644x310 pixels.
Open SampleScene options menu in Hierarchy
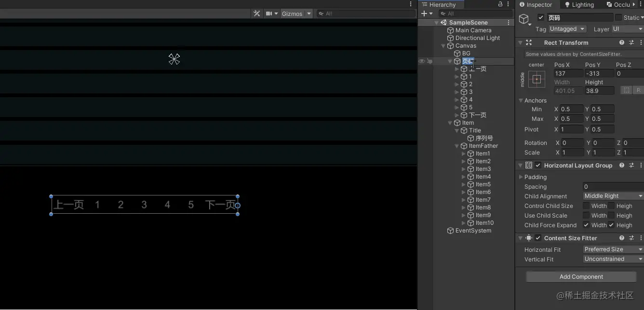(x=509, y=23)
